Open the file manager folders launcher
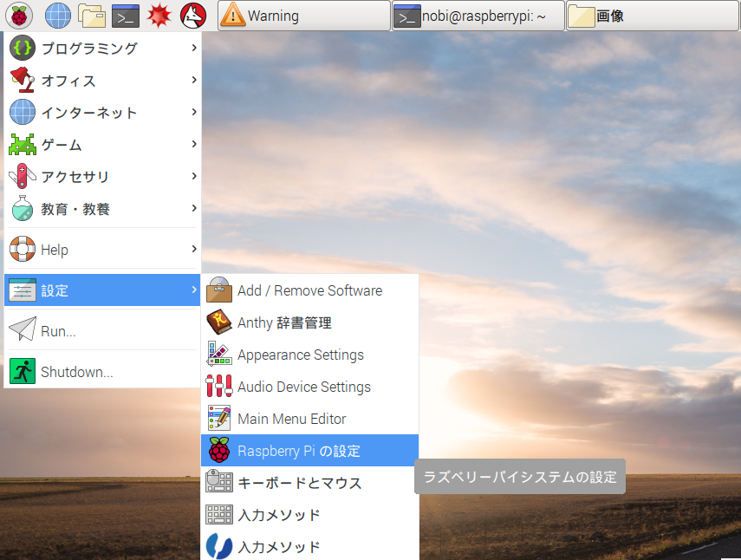This screenshot has height=560, width=741. [92, 16]
